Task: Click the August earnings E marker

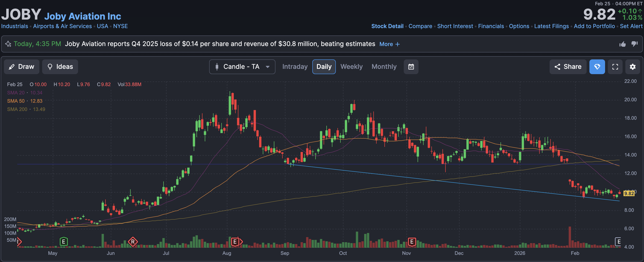Action: [x=235, y=242]
